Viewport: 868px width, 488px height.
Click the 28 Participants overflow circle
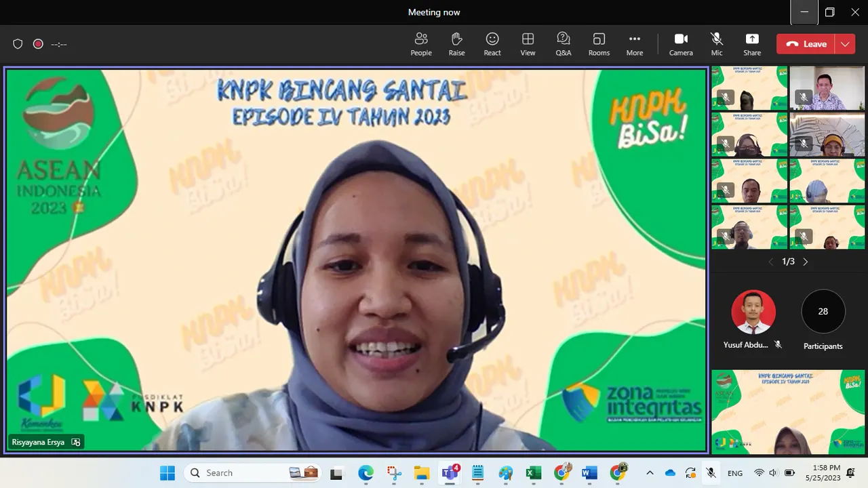(823, 312)
